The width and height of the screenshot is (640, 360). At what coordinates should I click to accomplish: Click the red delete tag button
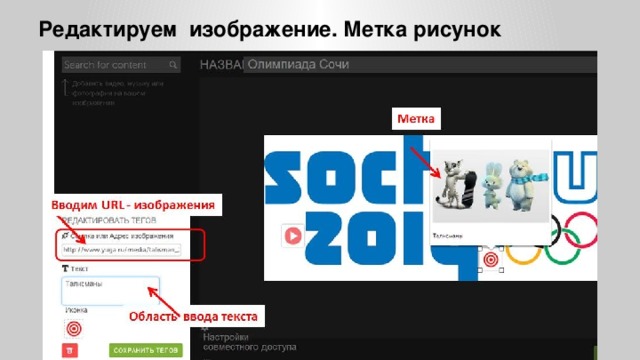tap(69, 350)
